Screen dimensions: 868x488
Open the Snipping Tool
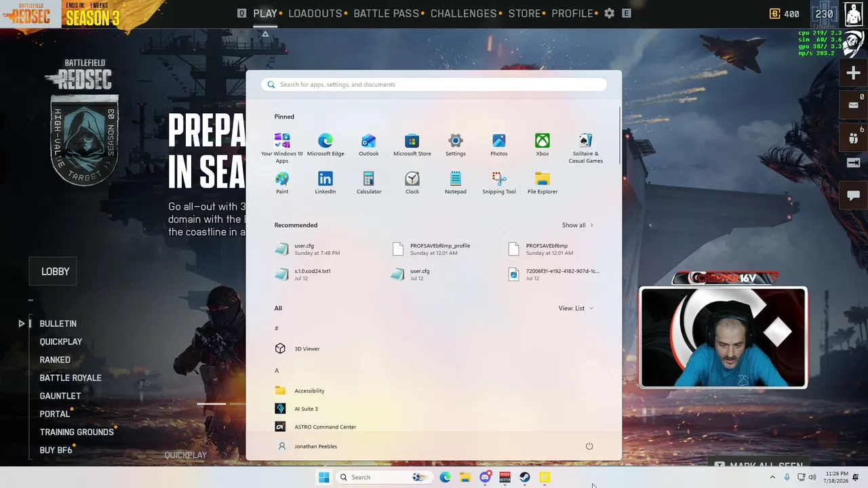click(499, 183)
